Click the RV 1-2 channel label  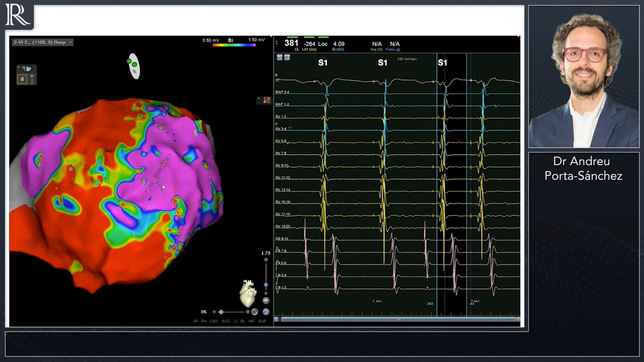coord(281,116)
